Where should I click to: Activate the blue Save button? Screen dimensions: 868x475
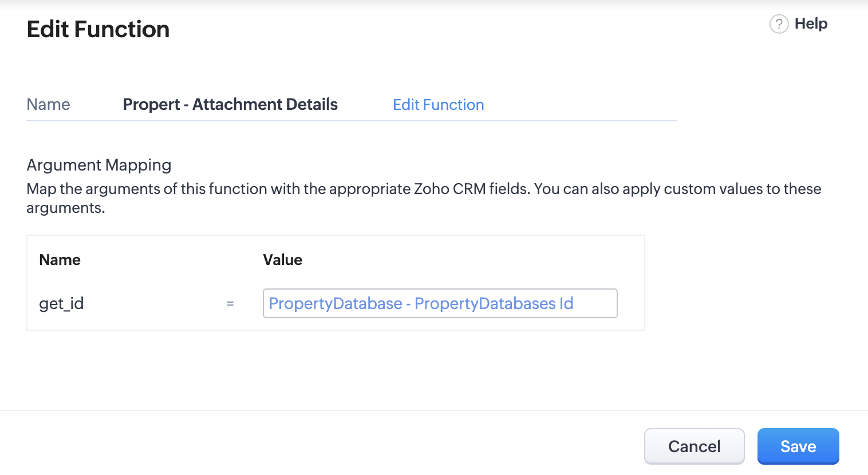pyautogui.click(x=798, y=446)
